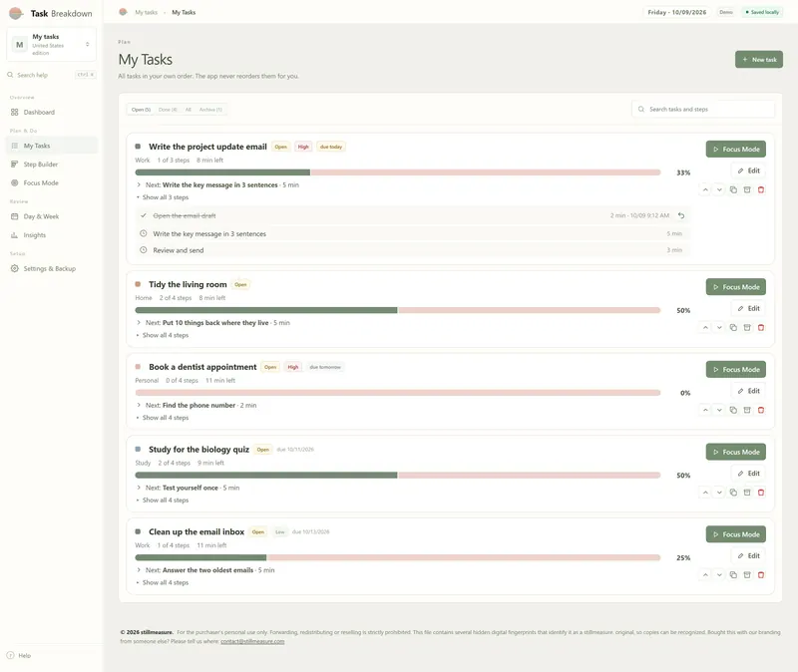Open the Day & Week review page
798x672 pixels.
point(52,216)
